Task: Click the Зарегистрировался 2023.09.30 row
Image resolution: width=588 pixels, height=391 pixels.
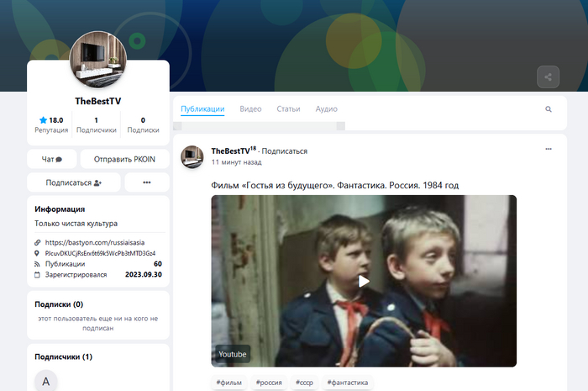Action: pyautogui.click(x=98, y=275)
